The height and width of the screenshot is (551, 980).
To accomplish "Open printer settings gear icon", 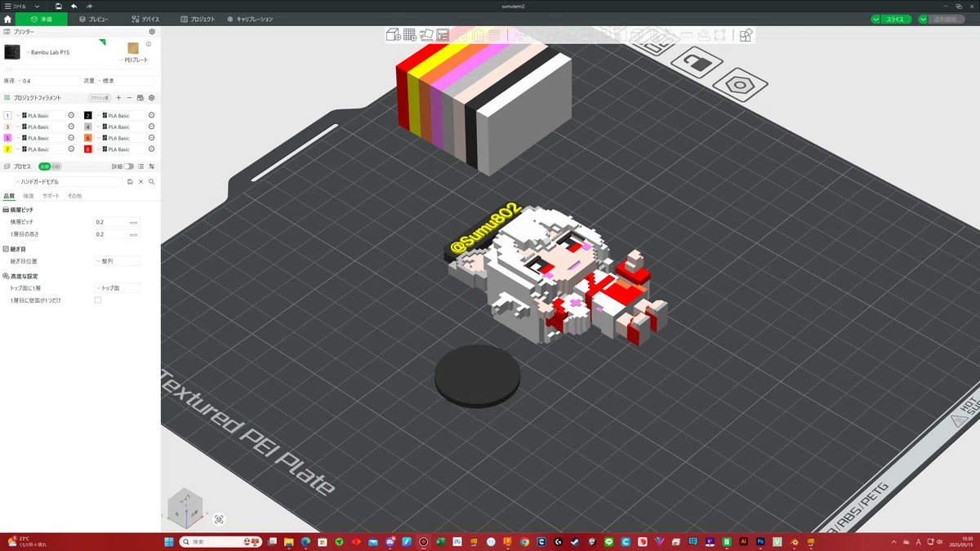I will [x=151, y=31].
